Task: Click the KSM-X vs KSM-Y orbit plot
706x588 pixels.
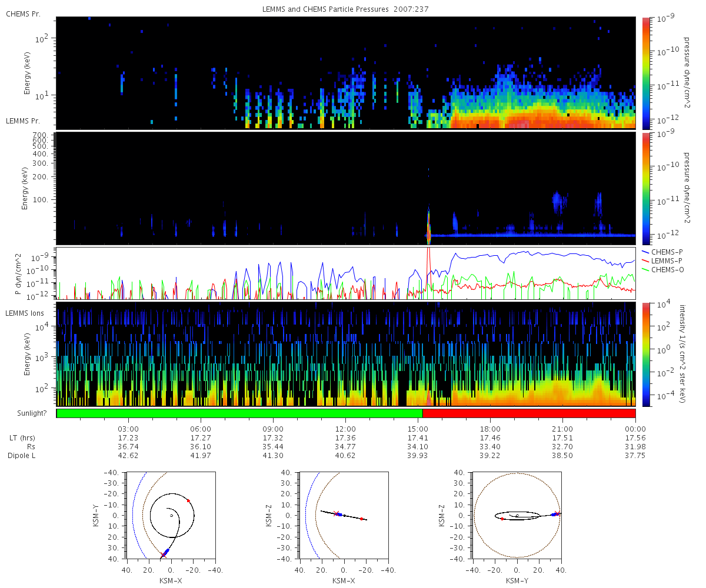Action: click(x=171, y=516)
